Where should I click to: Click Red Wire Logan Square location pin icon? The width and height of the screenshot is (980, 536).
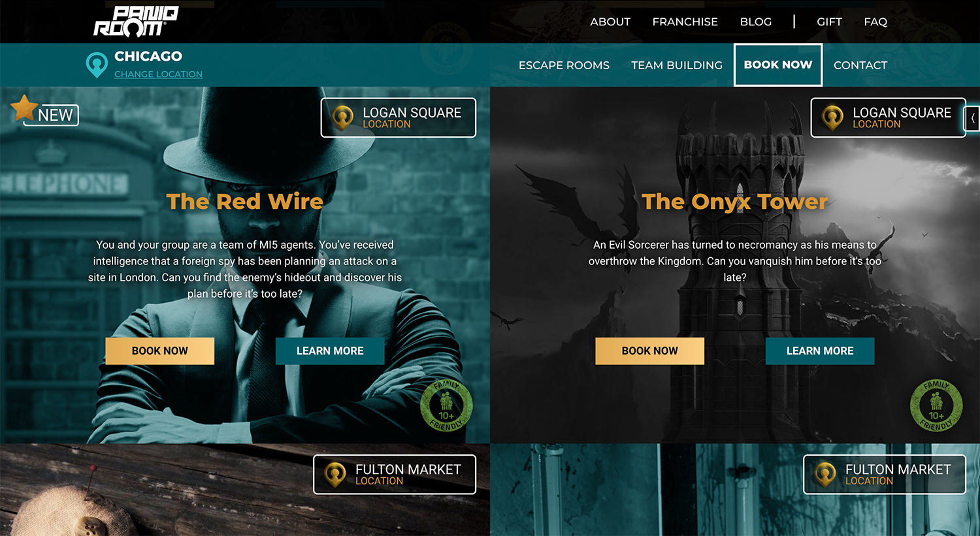[x=343, y=118]
